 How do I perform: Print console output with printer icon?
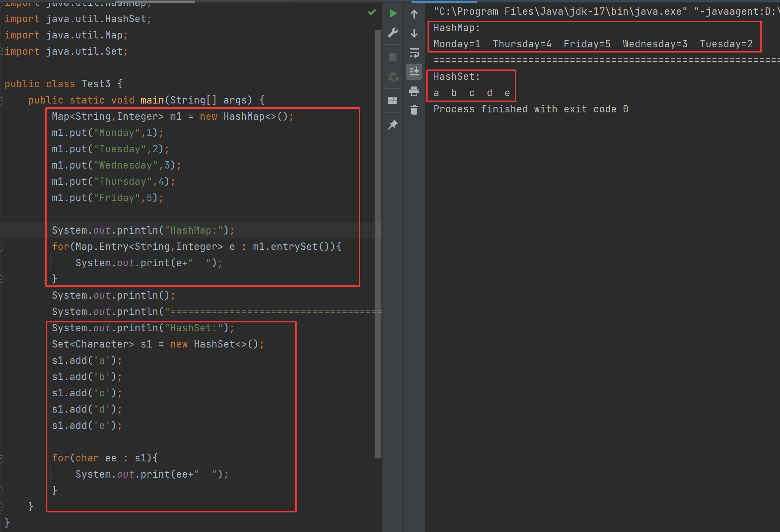click(414, 91)
